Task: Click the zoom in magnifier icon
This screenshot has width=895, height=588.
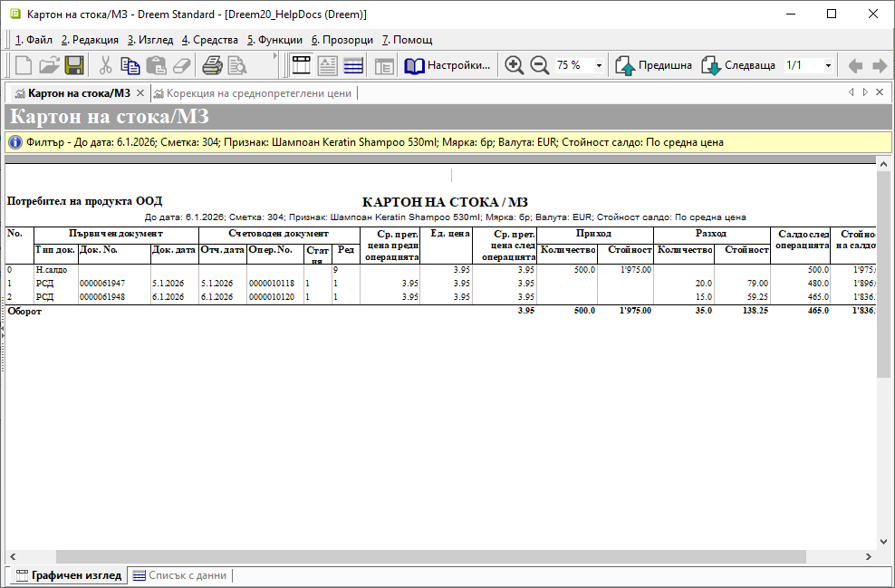Action: 515,65
